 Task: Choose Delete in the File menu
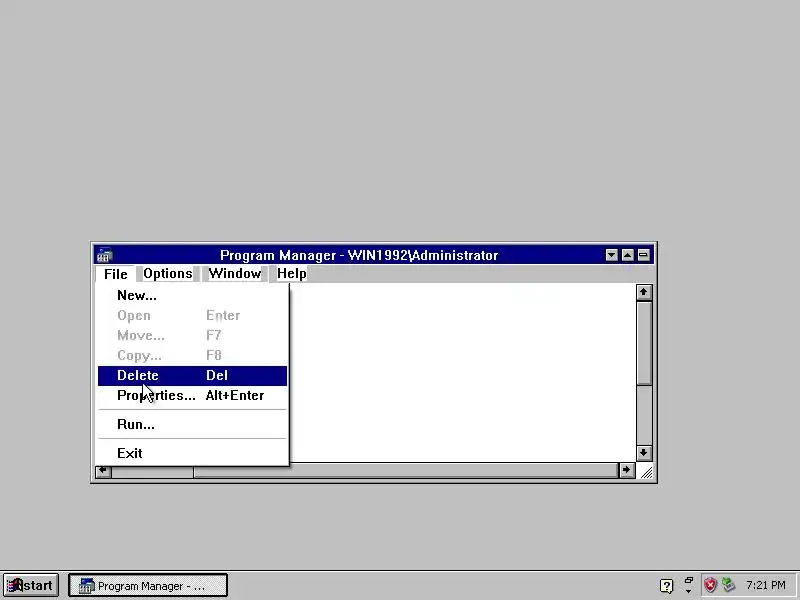192,376
